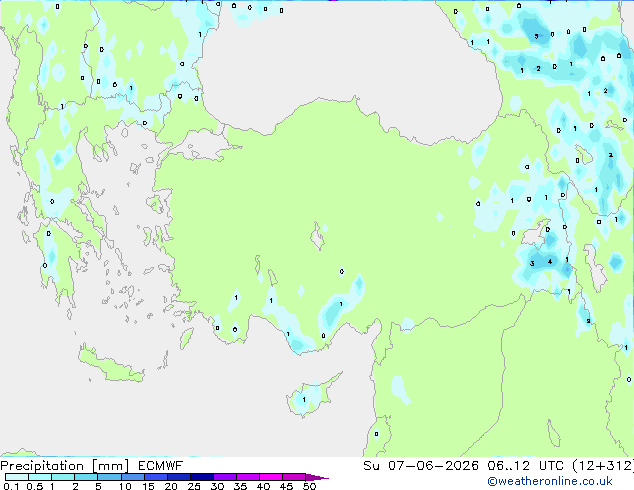Select the 2–5 mm legend color
The width and height of the screenshot is (634, 490).
coord(86,477)
